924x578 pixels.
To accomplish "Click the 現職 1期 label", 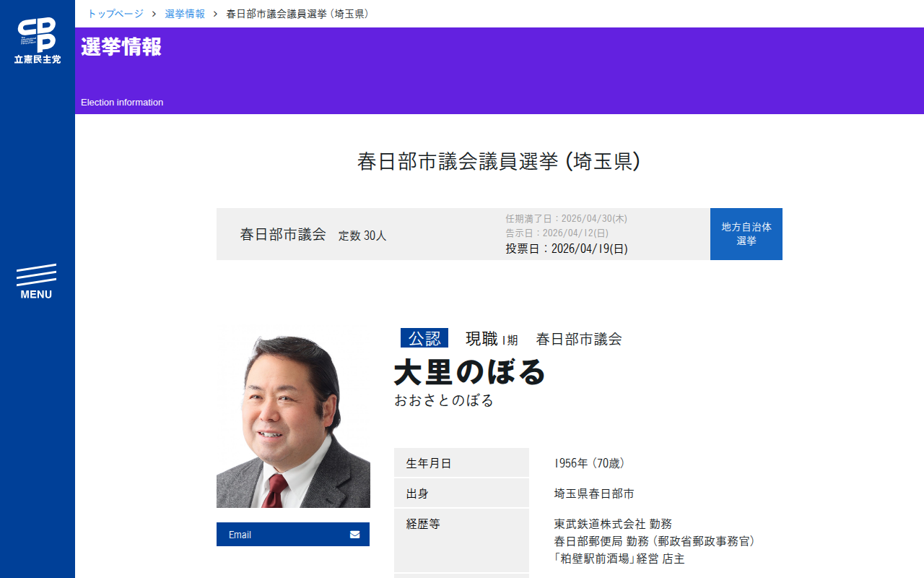I will [x=492, y=339].
